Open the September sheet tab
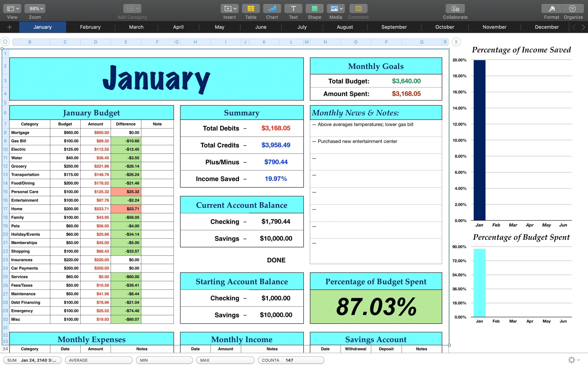Viewport: 588px width, 367px height. coord(394,27)
